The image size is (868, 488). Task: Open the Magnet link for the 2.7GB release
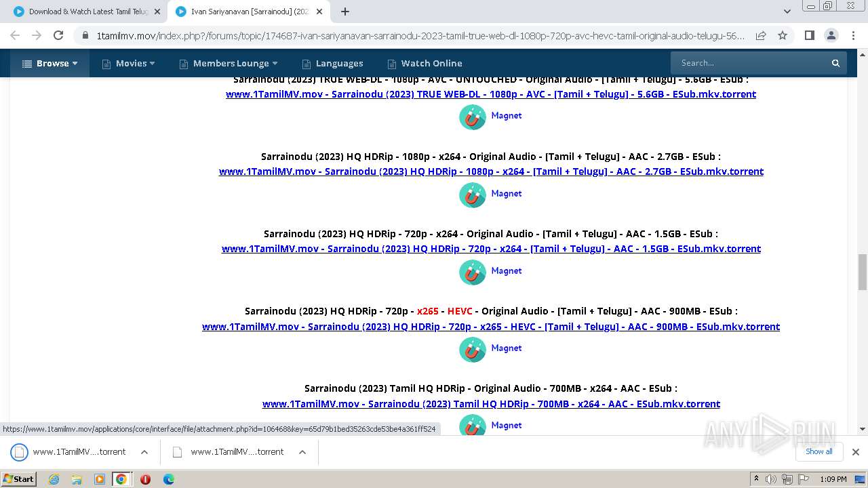(507, 194)
